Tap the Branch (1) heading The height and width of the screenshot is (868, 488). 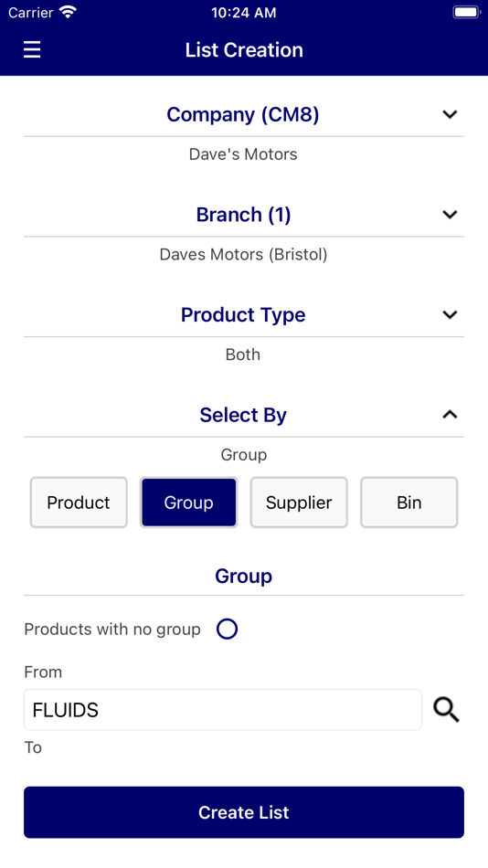coord(243,215)
